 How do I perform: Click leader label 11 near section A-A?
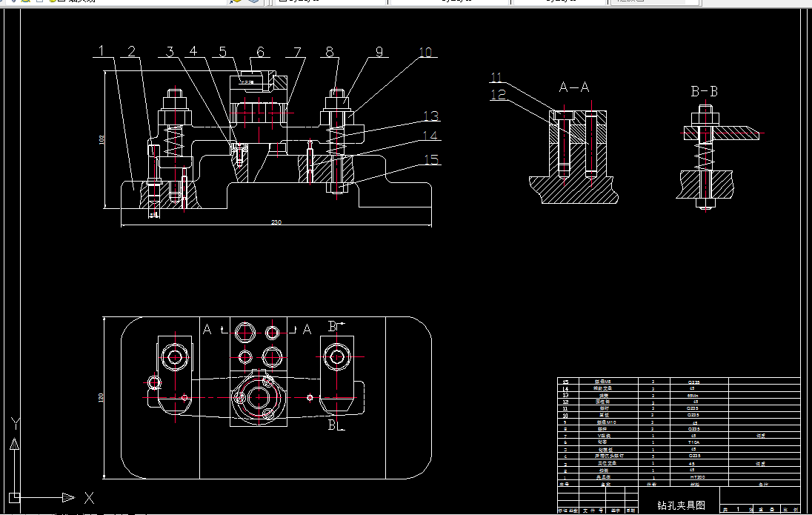click(x=496, y=77)
